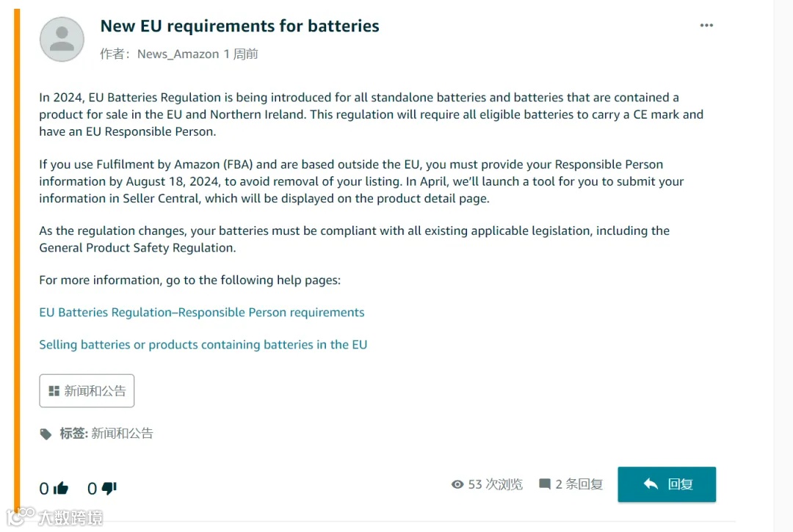Click the grid icon in the 新闻和公告 button
The height and width of the screenshot is (532, 793).
pyautogui.click(x=54, y=391)
